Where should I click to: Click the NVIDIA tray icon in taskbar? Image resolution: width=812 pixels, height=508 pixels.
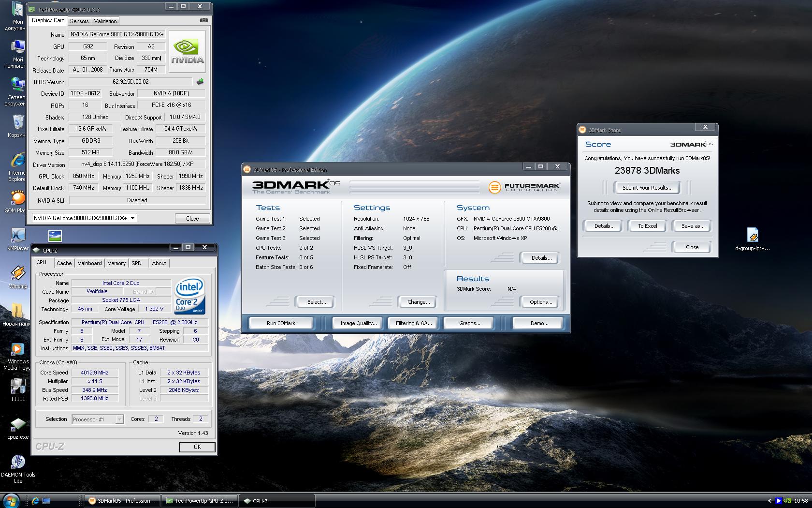(787, 501)
